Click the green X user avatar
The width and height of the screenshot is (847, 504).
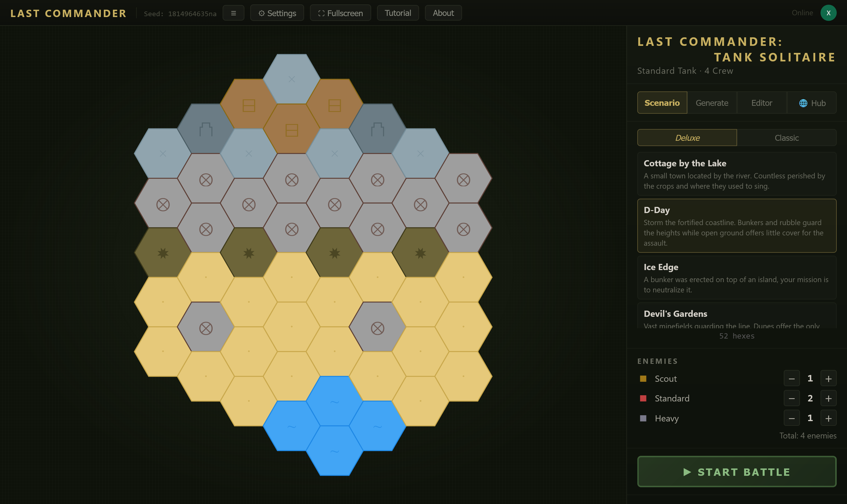tap(828, 13)
